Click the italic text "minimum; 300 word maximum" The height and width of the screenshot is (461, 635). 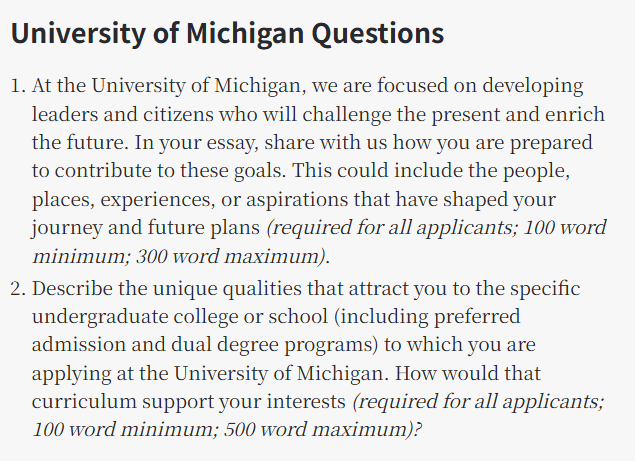click(180, 256)
